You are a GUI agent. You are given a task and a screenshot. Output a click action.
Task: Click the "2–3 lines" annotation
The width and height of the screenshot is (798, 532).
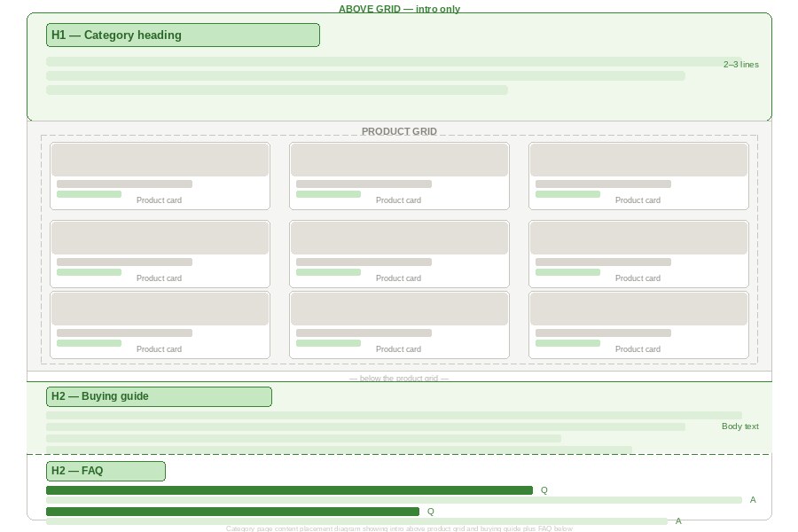[741, 64]
